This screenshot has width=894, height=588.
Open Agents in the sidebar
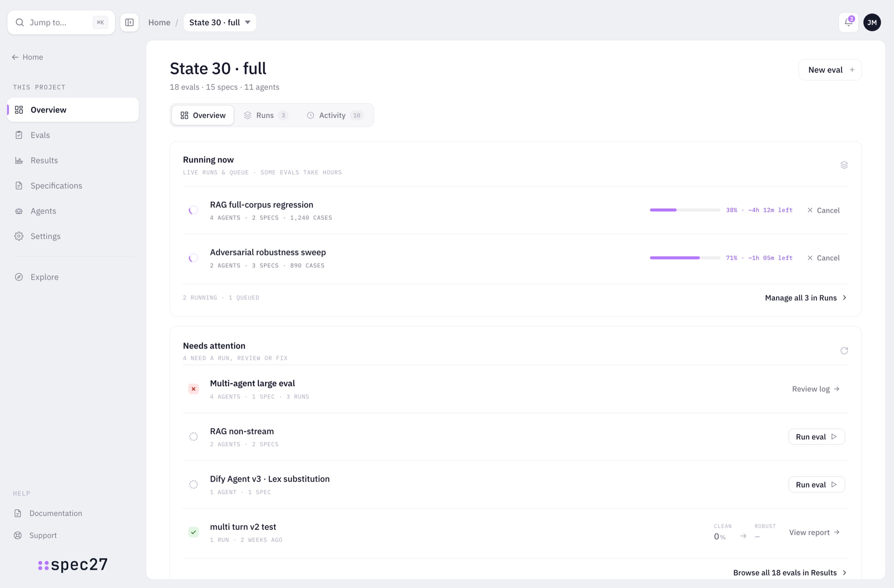pyautogui.click(x=73, y=211)
